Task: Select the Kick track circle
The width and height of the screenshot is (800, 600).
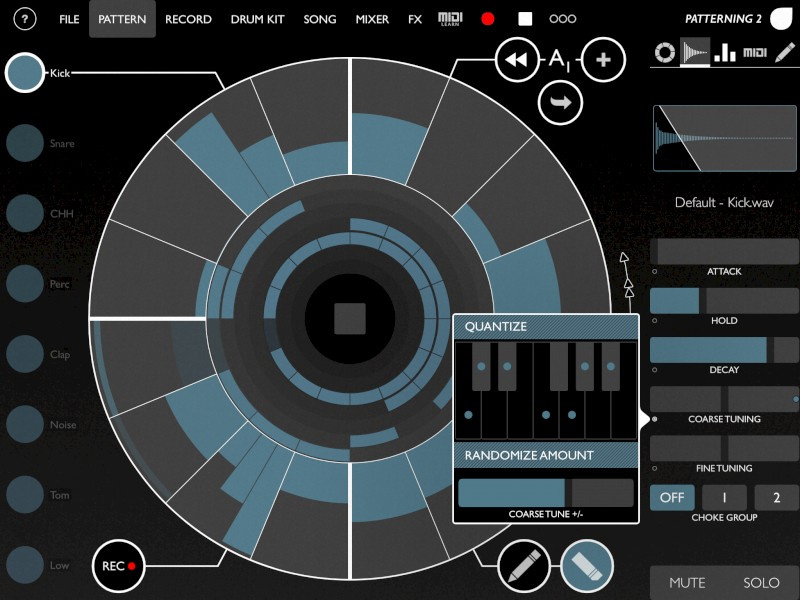Action: [24, 72]
